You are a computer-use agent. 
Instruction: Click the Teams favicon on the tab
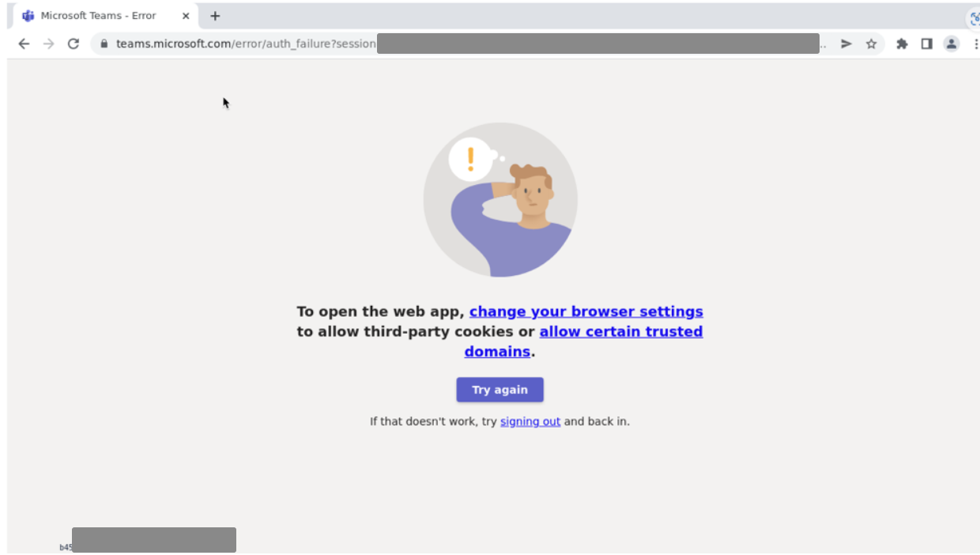pos(28,16)
